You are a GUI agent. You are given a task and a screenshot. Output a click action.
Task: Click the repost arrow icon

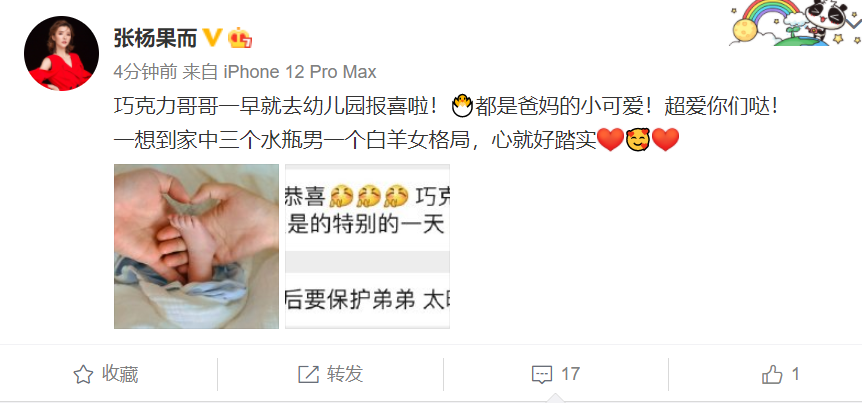point(308,374)
